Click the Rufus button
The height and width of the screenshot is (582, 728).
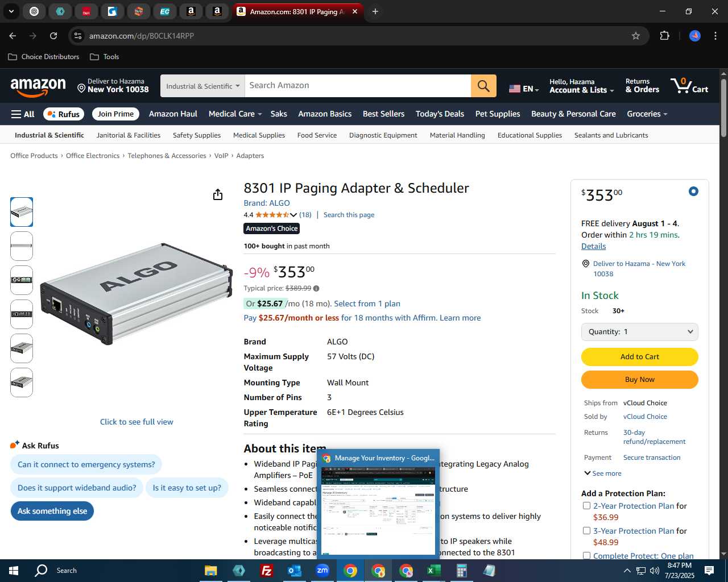click(64, 114)
